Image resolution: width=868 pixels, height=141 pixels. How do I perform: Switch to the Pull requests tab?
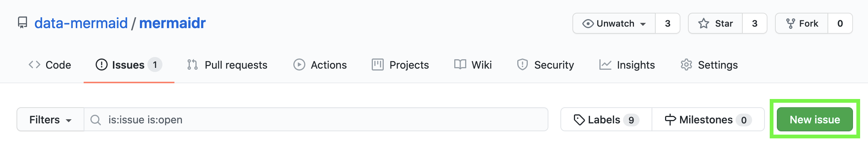point(227,65)
